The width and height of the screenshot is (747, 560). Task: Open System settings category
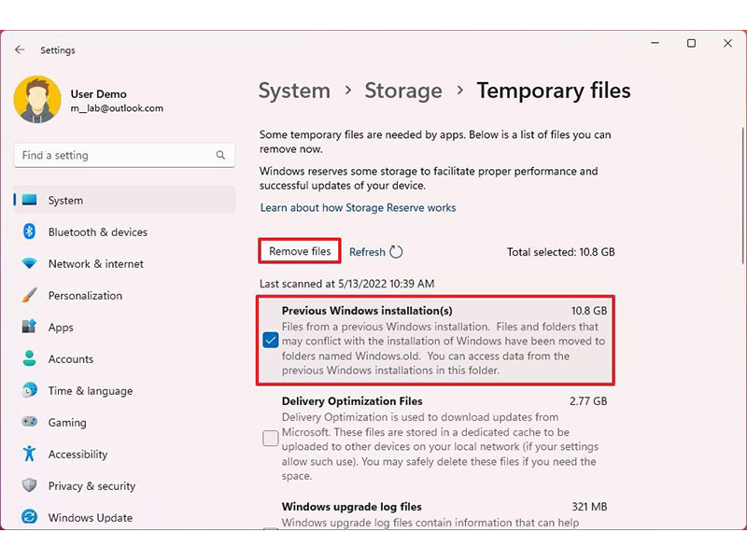click(x=125, y=200)
